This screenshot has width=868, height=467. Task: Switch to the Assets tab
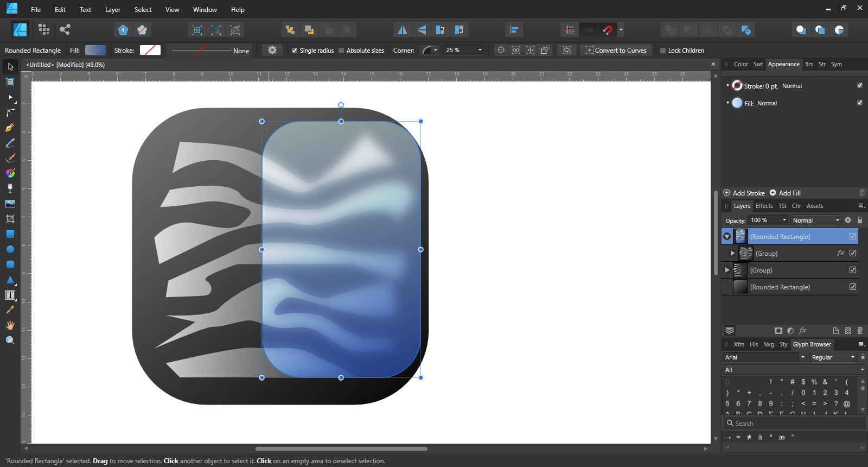(815, 206)
